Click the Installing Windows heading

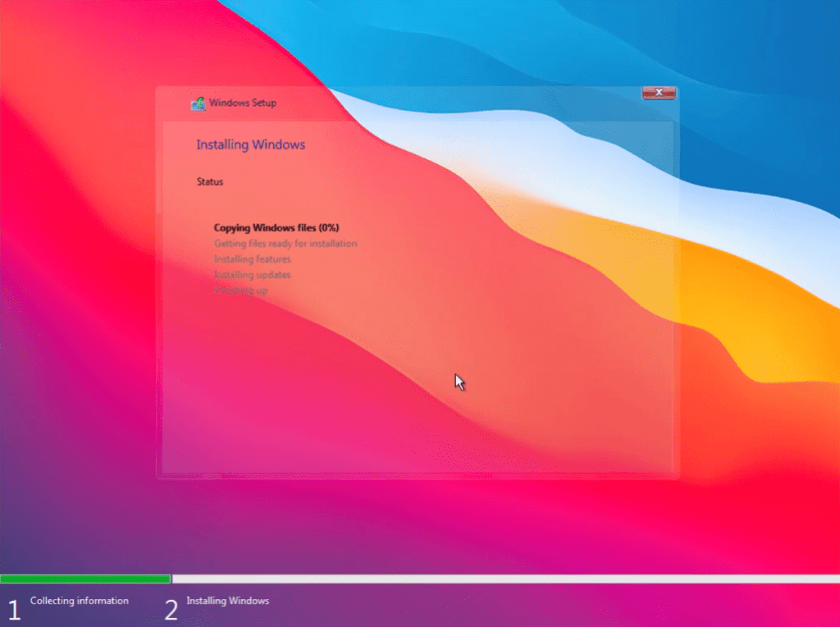pos(250,145)
